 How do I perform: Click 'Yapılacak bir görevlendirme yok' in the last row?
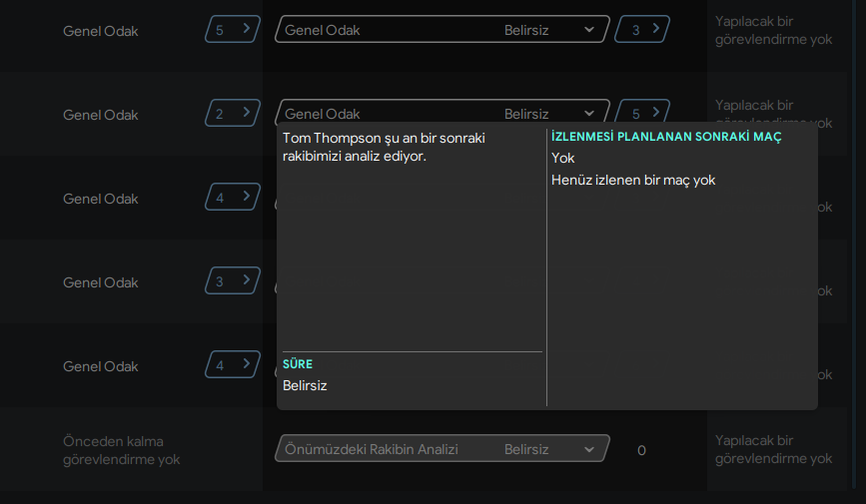click(773, 450)
